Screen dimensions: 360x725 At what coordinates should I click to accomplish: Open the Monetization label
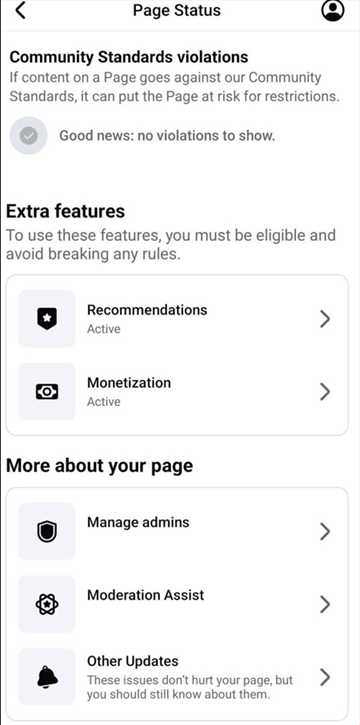pyautogui.click(x=129, y=383)
